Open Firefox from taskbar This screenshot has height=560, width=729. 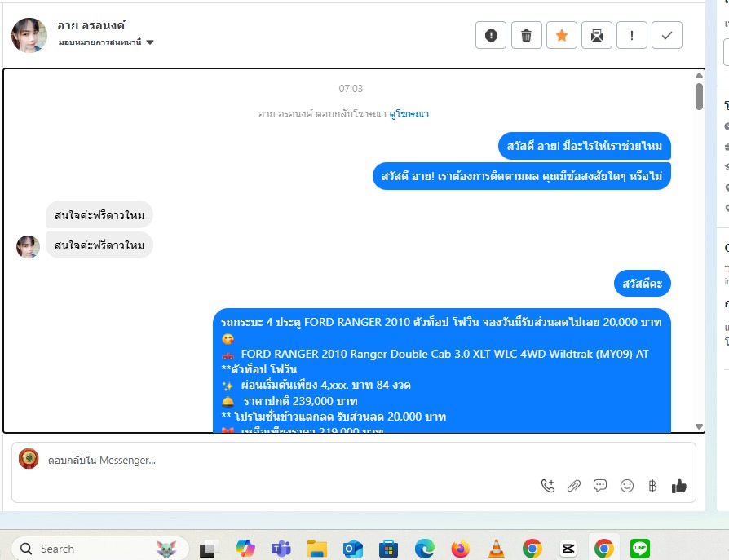460,549
